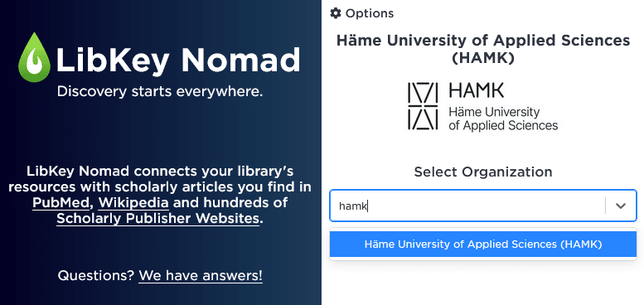Click the Select Organization label
644x305 pixels.
(x=483, y=172)
